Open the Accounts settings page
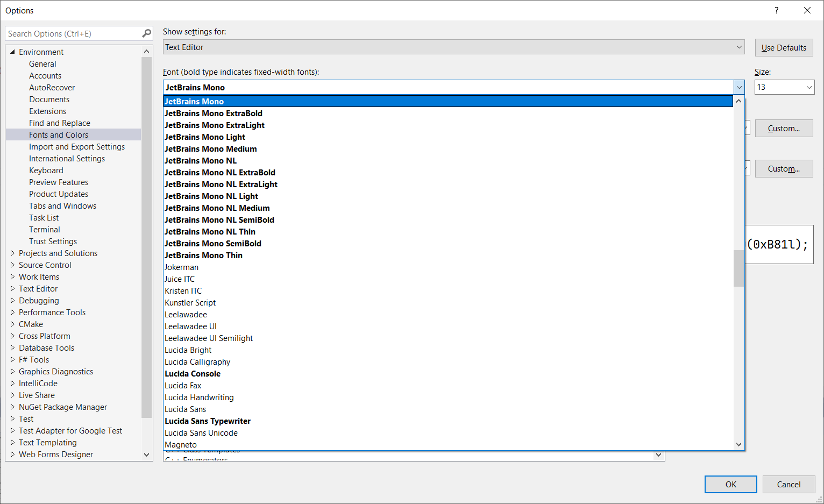The height and width of the screenshot is (504, 824). [45, 75]
